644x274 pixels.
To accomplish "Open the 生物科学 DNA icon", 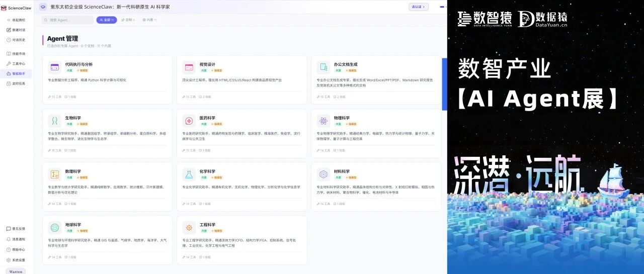I will (55, 121).
